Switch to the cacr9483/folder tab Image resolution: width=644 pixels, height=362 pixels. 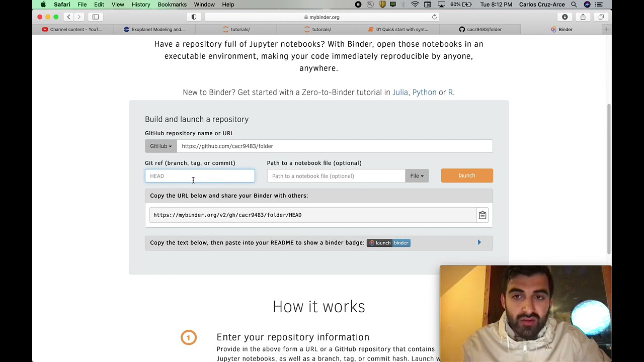[x=480, y=29]
